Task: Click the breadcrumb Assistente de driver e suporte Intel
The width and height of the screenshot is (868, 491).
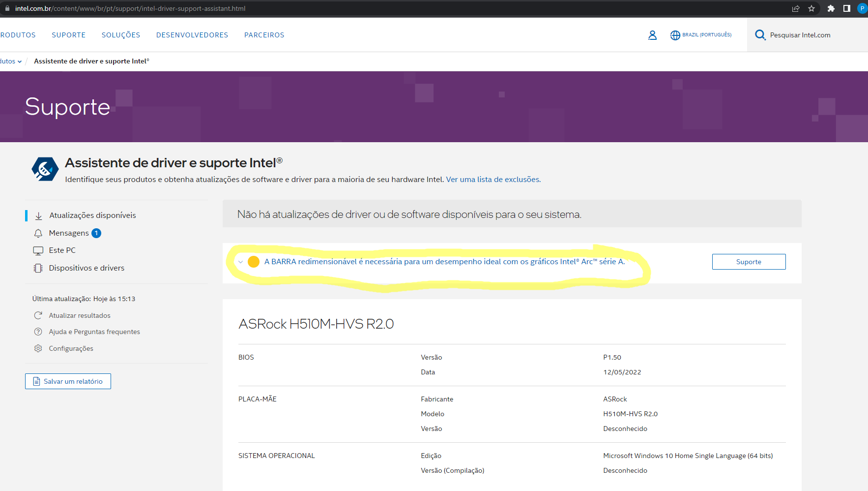Action: pyautogui.click(x=91, y=61)
